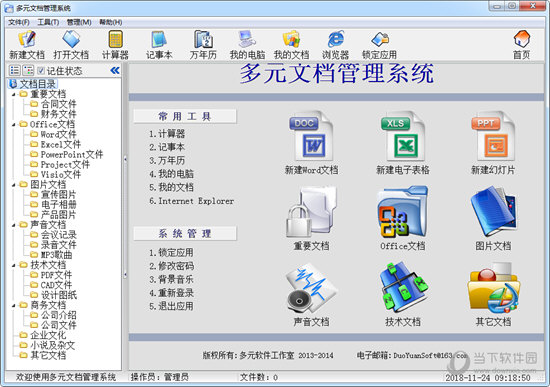
Task: Select the 设计图纸 folder in tree
Action: (x=53, y=295)
